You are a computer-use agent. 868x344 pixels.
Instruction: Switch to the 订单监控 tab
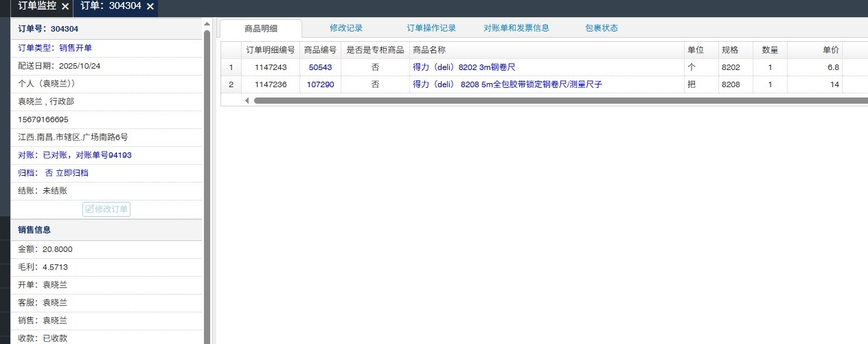[37, 6]
